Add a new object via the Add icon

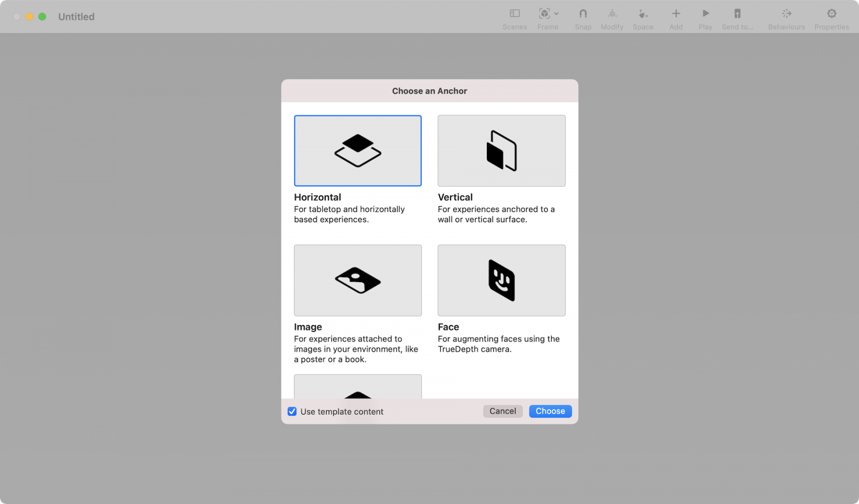point(675,14)
